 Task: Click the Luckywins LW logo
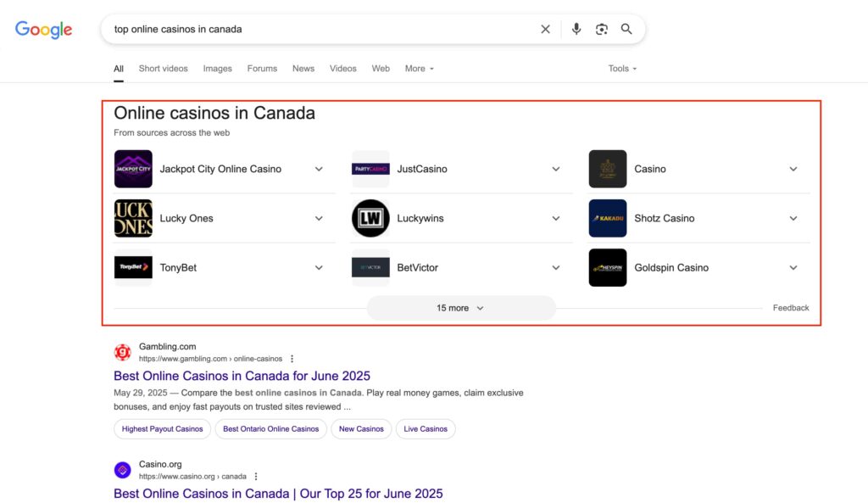pyautogui.click(x=370, y=218)
